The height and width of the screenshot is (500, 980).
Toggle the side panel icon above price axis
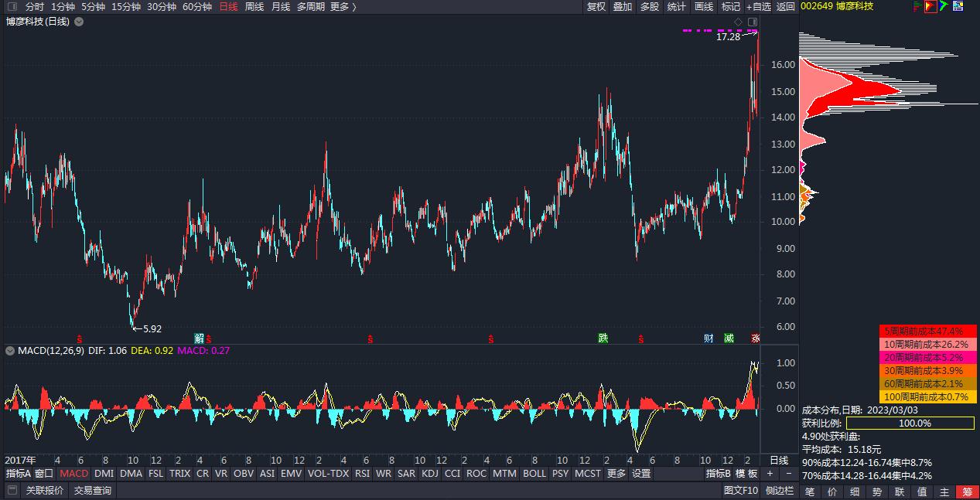coord(753,22)
